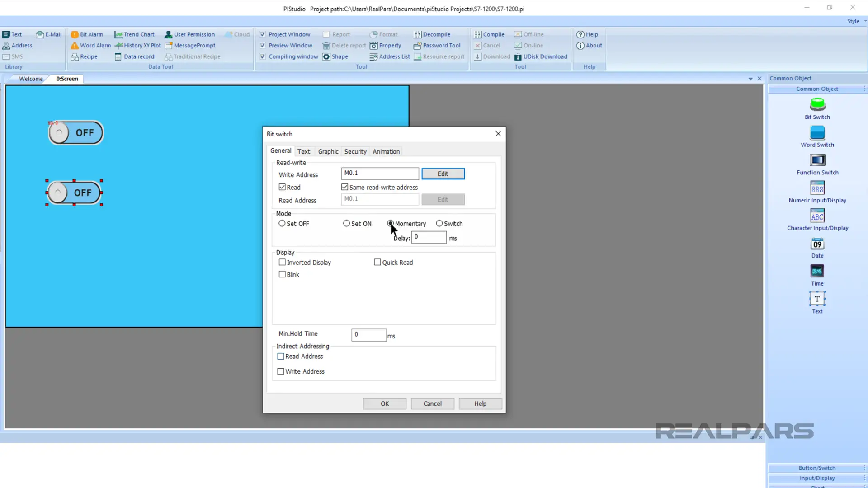Confirm dialog with OK
The image size is (868, 488).
click(385, 404)
